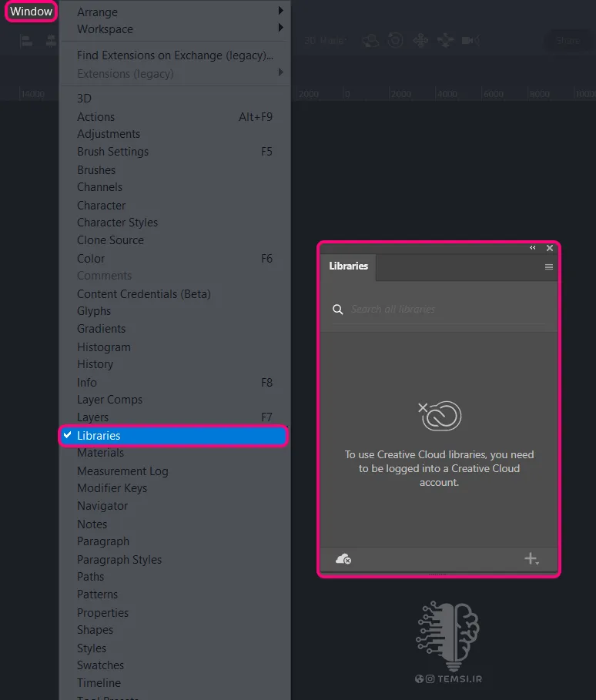Choose the Character menu item
The width and height of the screenshot is (596, 700).
[x=175, y=206]
